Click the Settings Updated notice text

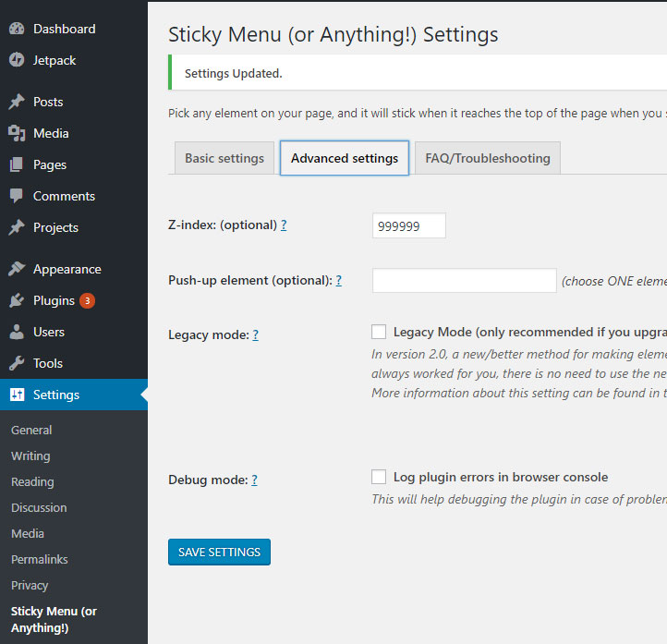click(233, 74)
